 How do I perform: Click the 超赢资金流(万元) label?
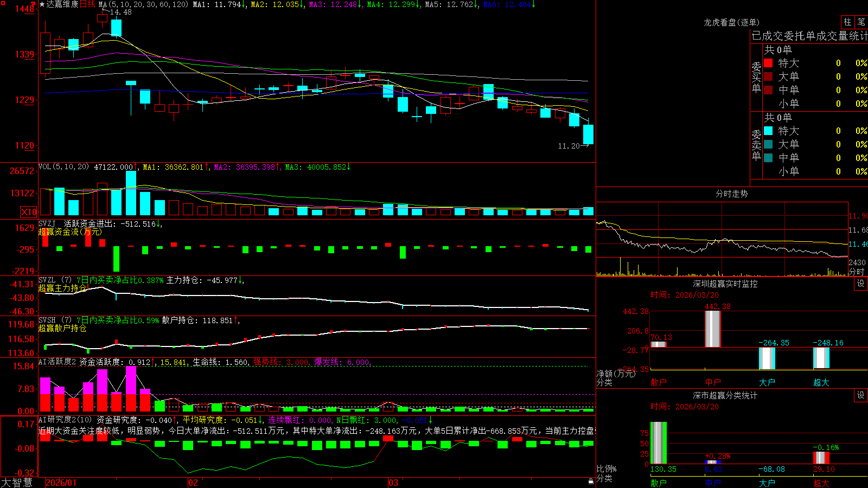[69, 232]
